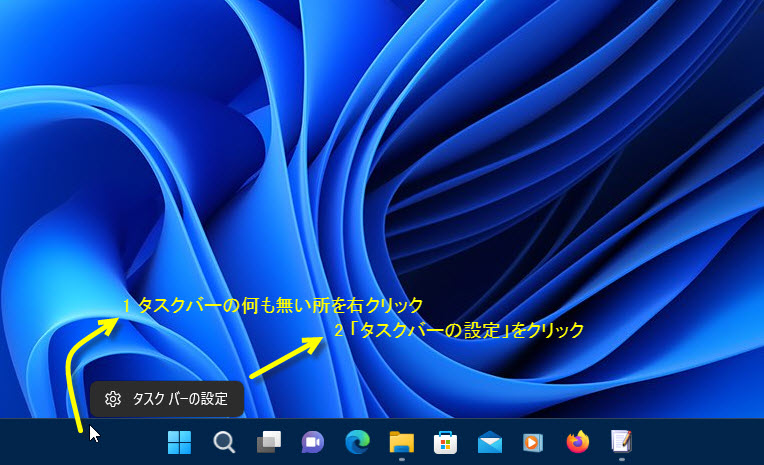The image size is (764, 465).
Task: Click the orange media player taskbar icon
Action: [533, 442]
